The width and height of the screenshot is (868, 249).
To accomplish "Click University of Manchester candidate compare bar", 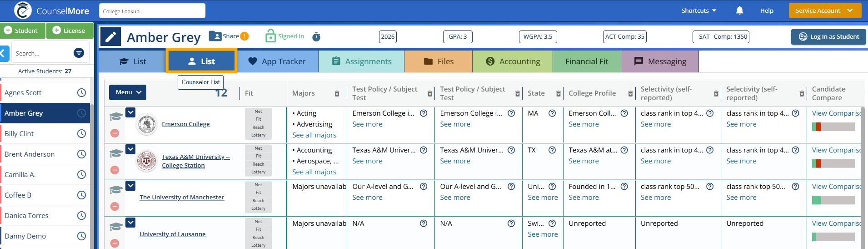I will pyautogui.click(x=833, y=200).
